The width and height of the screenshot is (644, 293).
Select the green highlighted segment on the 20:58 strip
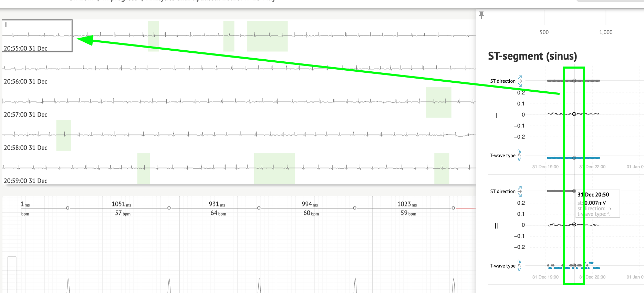tap(64, 135)
